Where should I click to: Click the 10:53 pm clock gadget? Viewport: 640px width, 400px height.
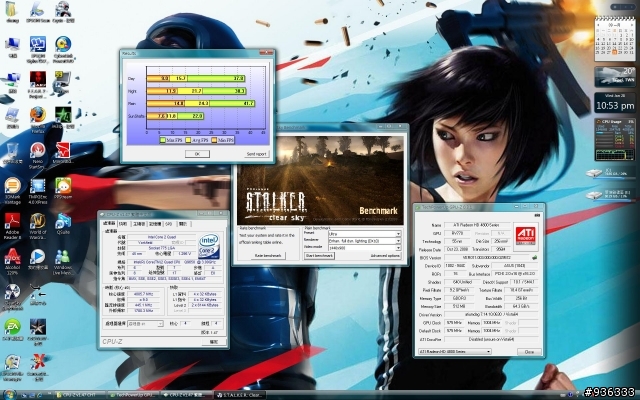click(615, 103)
